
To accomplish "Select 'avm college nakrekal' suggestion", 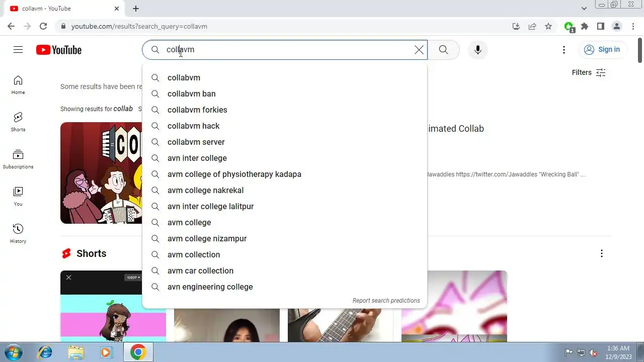I will coord(285,190).
